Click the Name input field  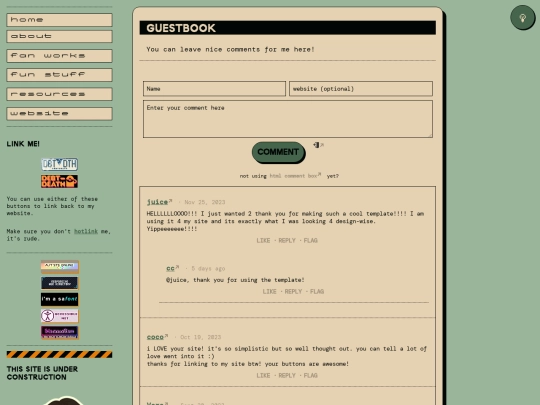(x=214, y=89)
